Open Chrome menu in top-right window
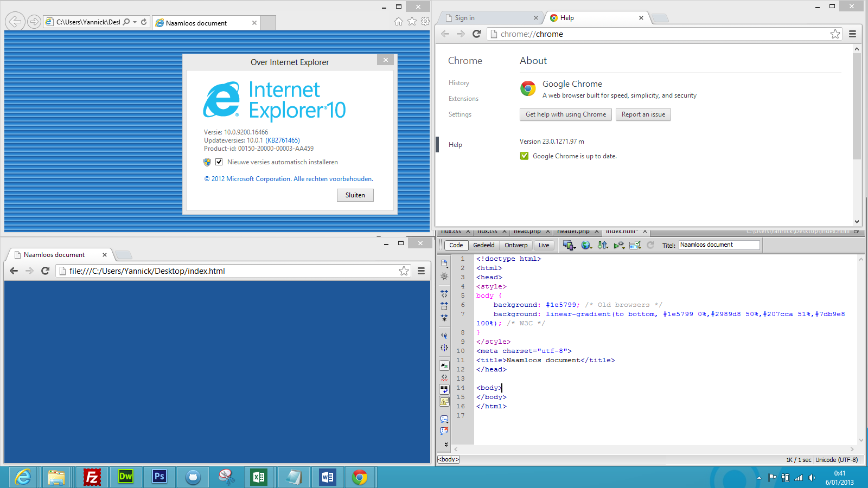This screenshot has width=868, height=488. click(x=852, y=34)
